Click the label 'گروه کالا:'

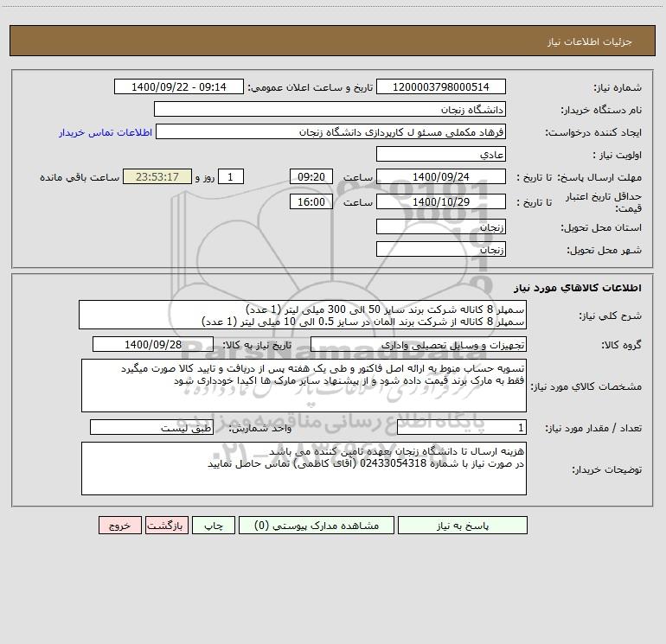pos(621,345)
